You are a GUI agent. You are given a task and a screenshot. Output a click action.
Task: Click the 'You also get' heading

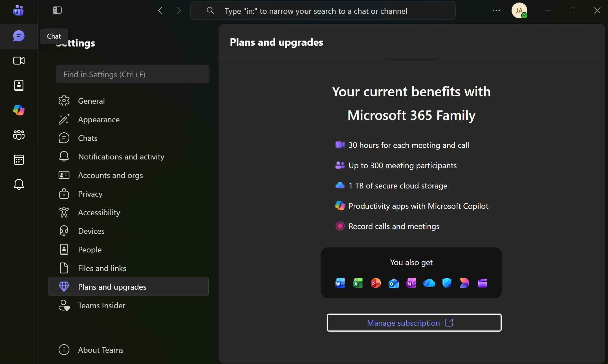411,262
